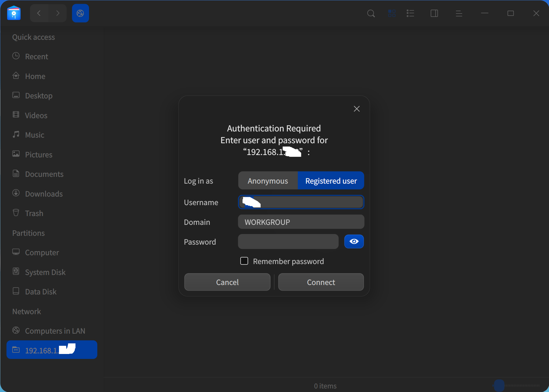Click the network address bar icon
This screenshot has width=549, height=392.
coord(80,13)
